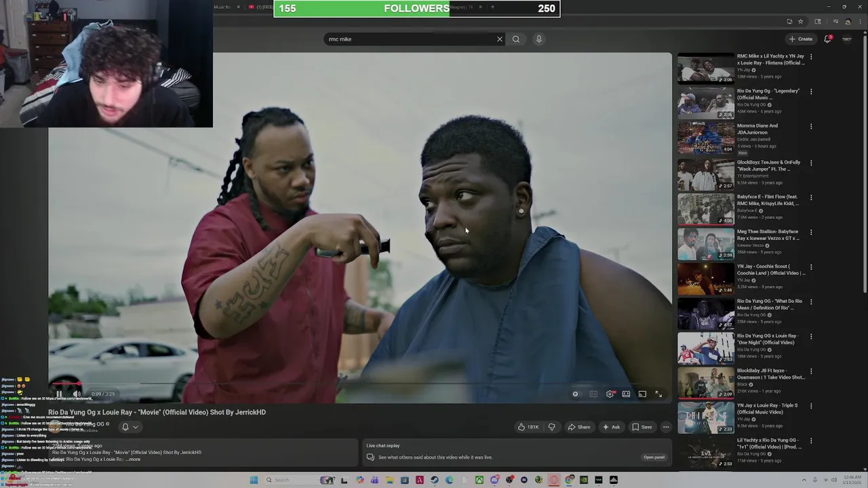868x488 pixels.
Task: Open the browser media control icon
Action: (836, 22)
